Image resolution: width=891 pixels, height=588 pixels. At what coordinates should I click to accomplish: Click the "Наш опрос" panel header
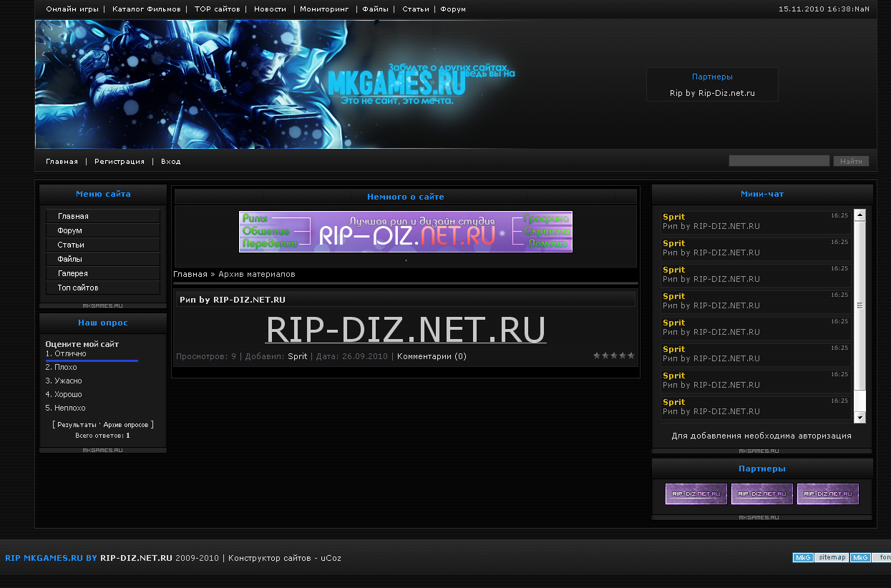pos(103,323)
